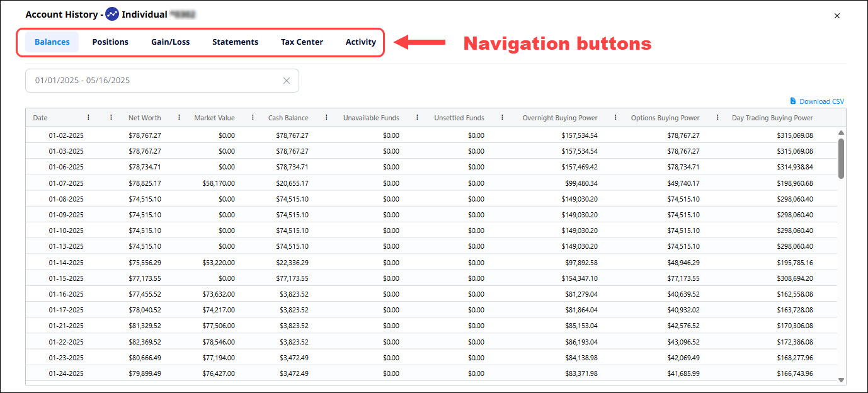This screenshot has height=393, width=868.
Task: Open the Options Buying Power column menu
Action: [x=717, y=117]
